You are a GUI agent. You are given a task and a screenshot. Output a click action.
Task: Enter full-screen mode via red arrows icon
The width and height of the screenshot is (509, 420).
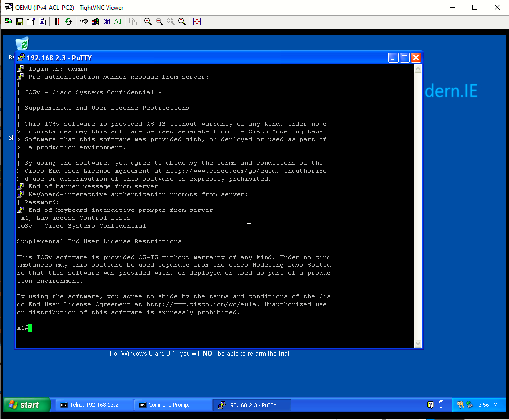(197, 22)
